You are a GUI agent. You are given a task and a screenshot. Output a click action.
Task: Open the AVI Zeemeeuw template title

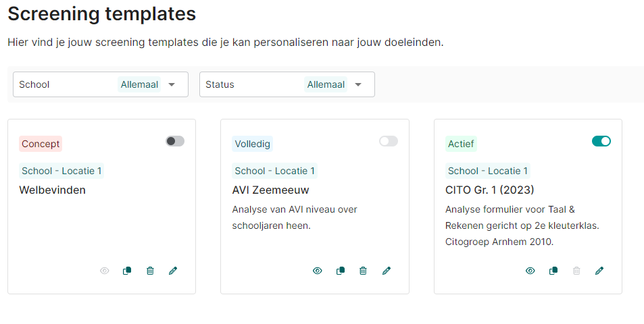coord(270,190)
